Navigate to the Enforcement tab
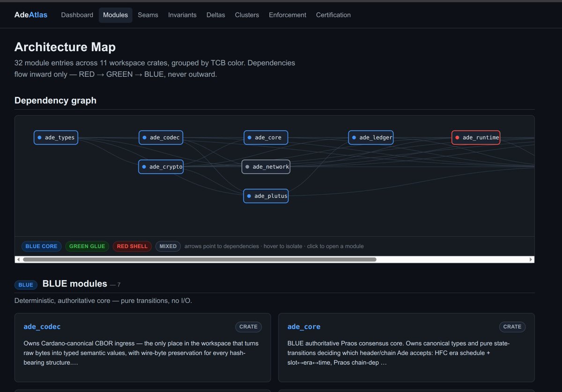This screenshot has width=562, height=392. tap(288, 15)
